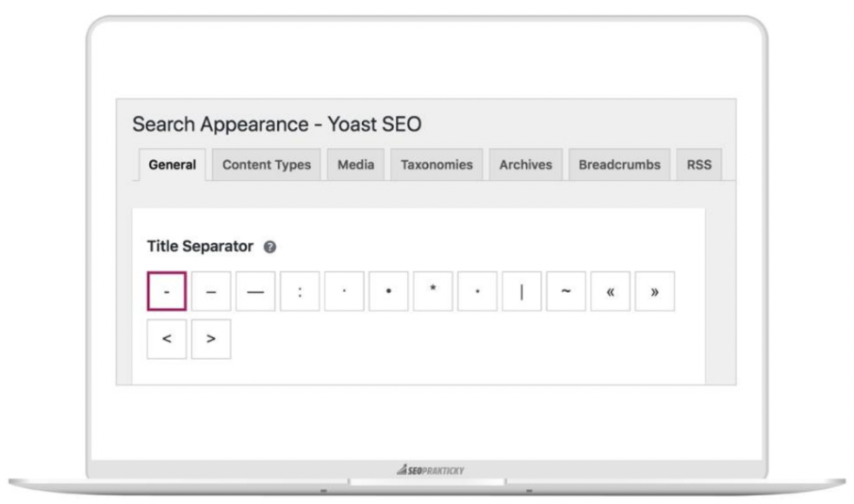Select the less-than sign separator
Viewport: 854px width, 504px height.
[167, 339]
